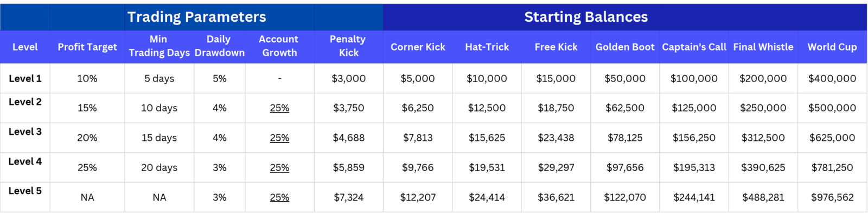The width and height of the screenshot is (868, 218).
Task: Open the Level 3 account growth 25% link
Action: tap(279, 138)
